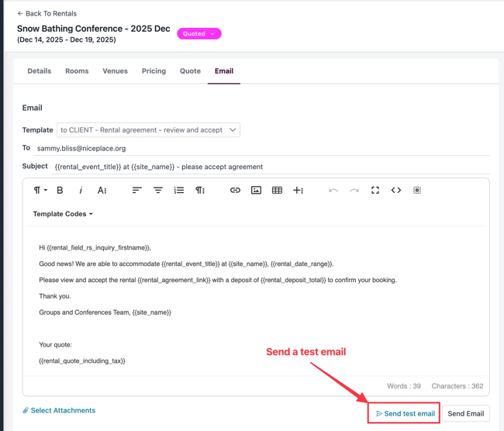The height and width of the screenshot is (431, 504).
Task: Open the ordered list formatting option
Action: pyautogui.click(x=179, y=190)
